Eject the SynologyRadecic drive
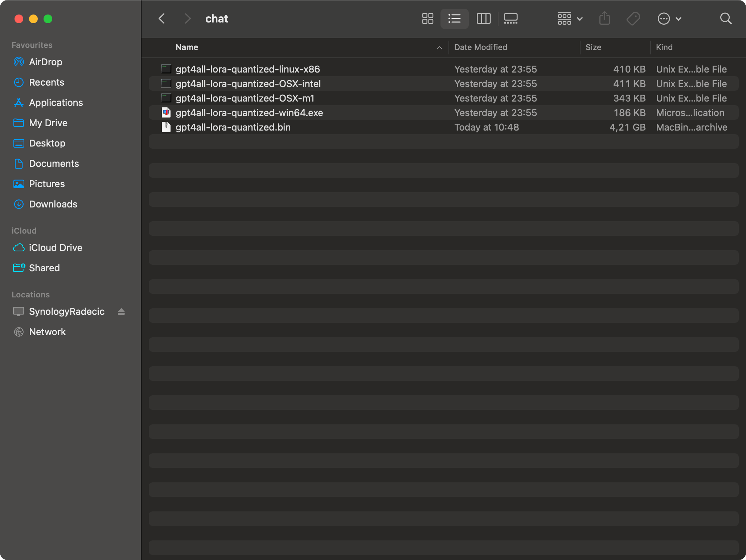Image resolution: width=746 pixels, height=560 pixels. pos(121,312)
